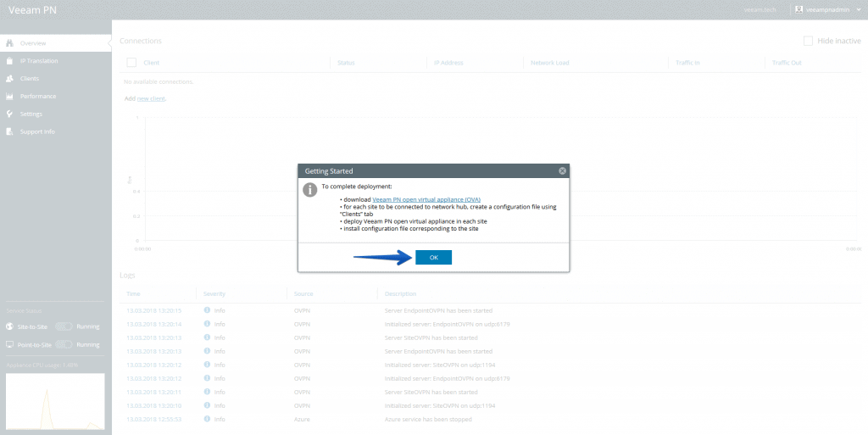Click the Performance chart icon
Screen dimensions: 868x435
pos(9,96)
